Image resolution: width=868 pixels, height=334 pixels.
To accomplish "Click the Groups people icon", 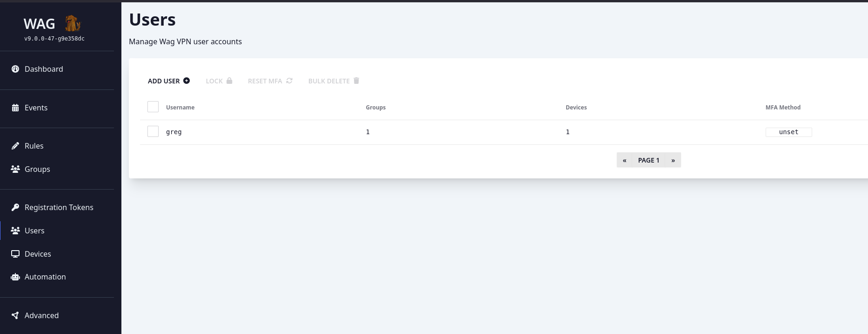I will tap(15, 169).
